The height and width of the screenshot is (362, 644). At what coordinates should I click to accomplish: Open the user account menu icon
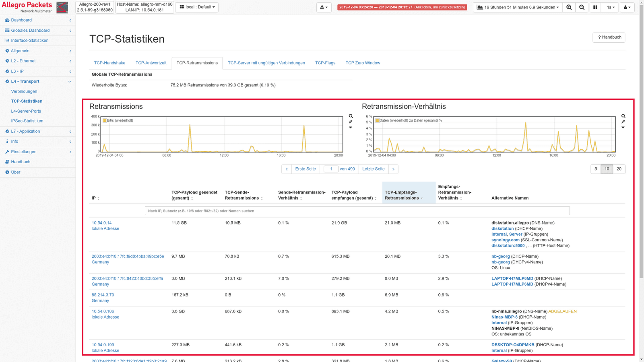(x=627, y=7)
